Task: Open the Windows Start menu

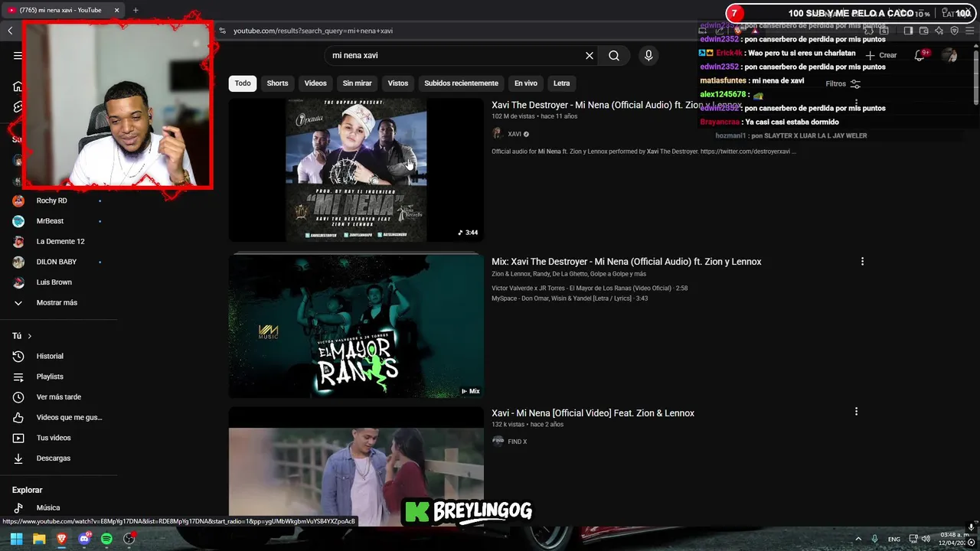Action: pos(16,539)
